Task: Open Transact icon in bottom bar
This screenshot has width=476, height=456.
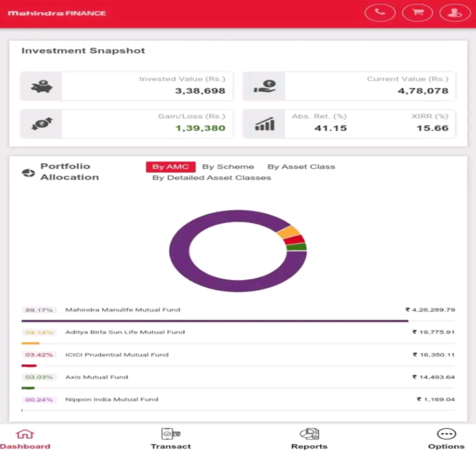Action: tap(170, 434)
